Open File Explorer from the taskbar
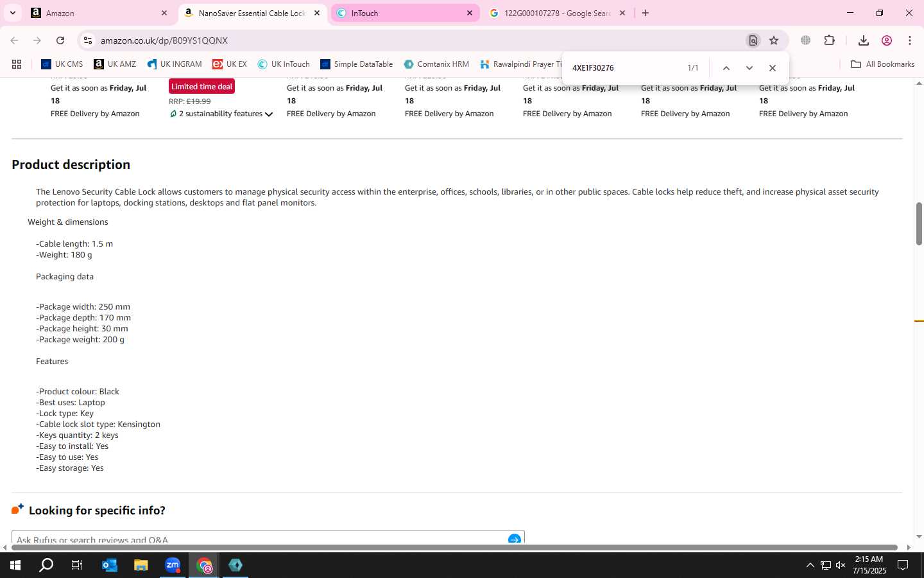Image resolution: width=924 pixels, height=578 pixels. [x=141, y=565]
